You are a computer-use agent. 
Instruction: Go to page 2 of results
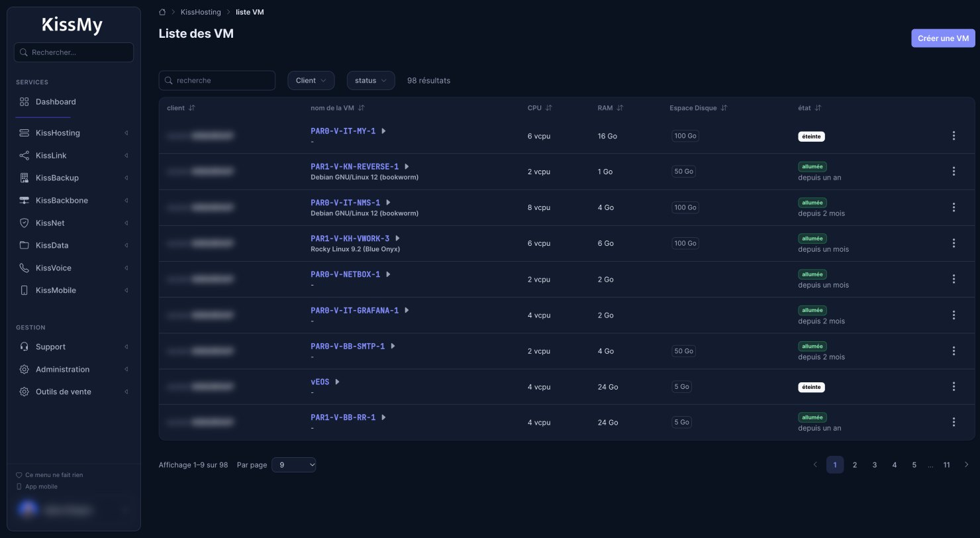pos(855,465)
